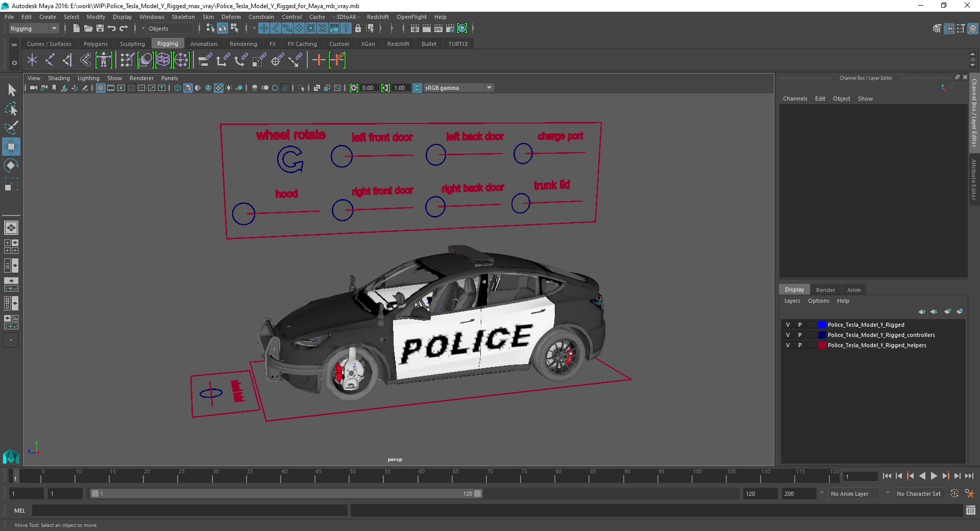Switch to the Animation shelf tab

tap(204, 44)
